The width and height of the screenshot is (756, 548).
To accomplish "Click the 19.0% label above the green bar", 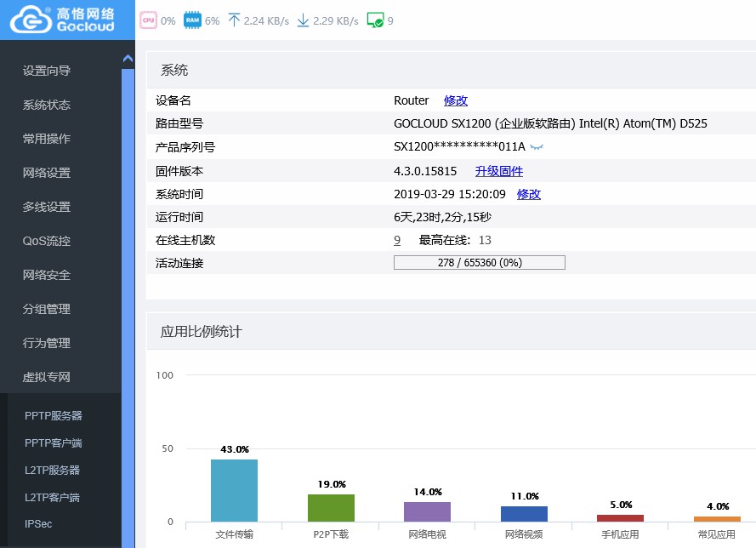I will pos(332,484).
